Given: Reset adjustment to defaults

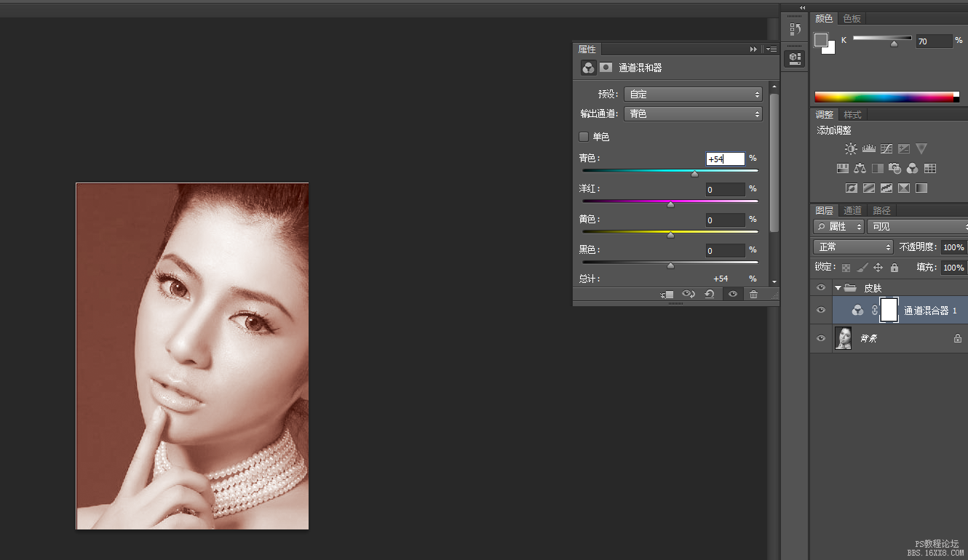Looking at the screenshot, I should click(710, 295).
